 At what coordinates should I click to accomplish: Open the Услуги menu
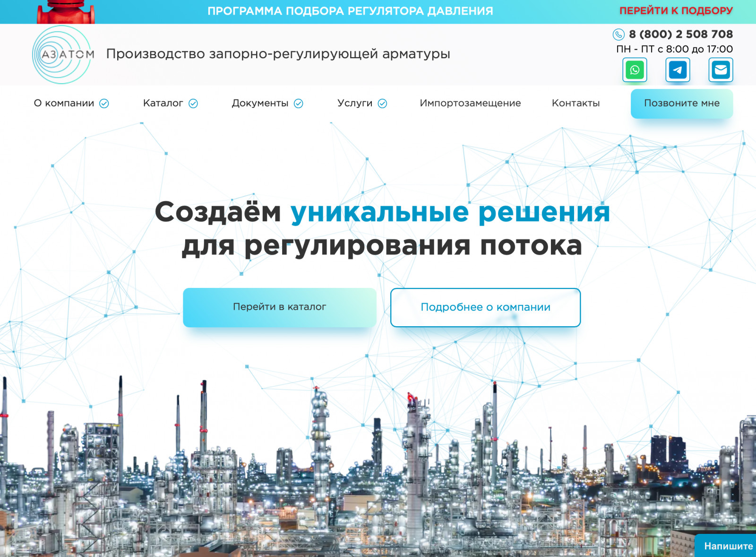pyautogui.click(x=355, y=103)
